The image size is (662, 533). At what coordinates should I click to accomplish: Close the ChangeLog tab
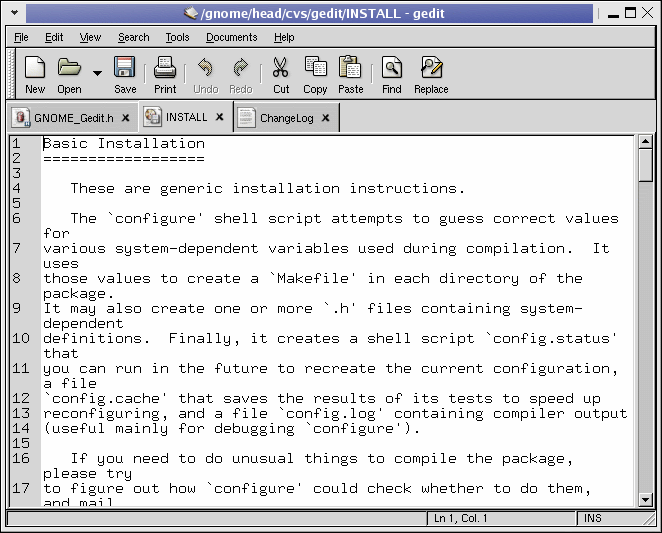click(x=326, y=118)
